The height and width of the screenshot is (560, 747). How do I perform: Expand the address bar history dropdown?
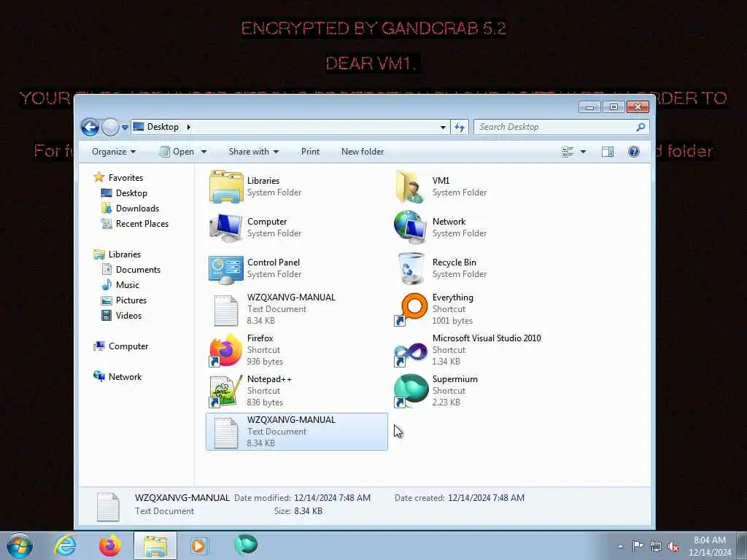443,127
